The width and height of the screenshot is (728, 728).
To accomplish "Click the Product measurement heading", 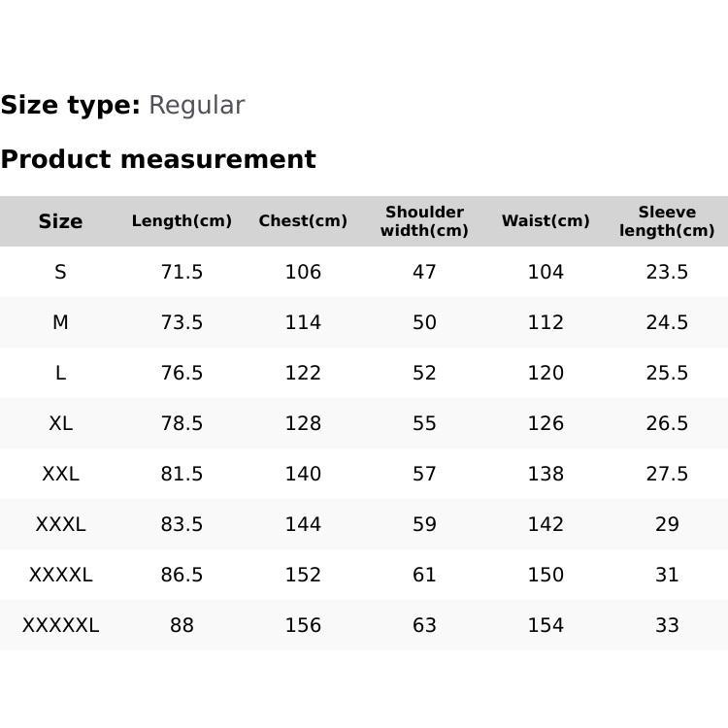I will point(158,159).
